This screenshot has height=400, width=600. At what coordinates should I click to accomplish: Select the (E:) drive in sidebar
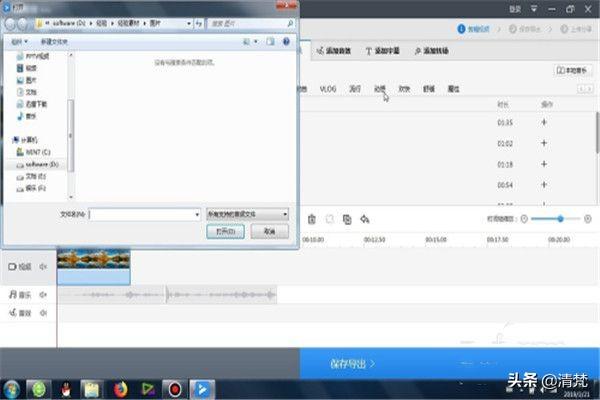(31, 176)
